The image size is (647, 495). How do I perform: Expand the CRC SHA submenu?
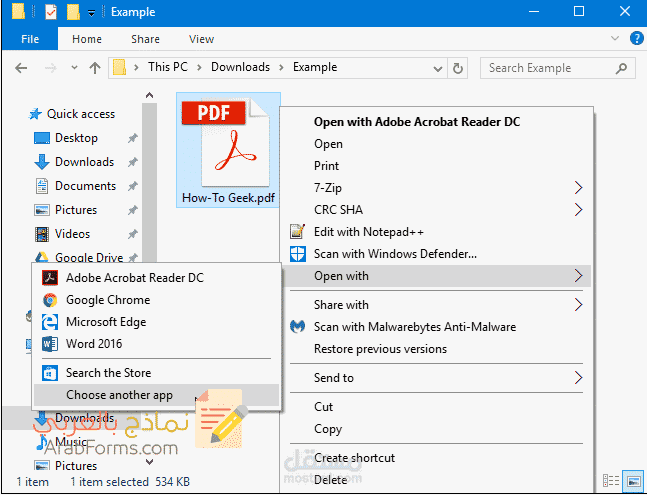click(437, 210)
